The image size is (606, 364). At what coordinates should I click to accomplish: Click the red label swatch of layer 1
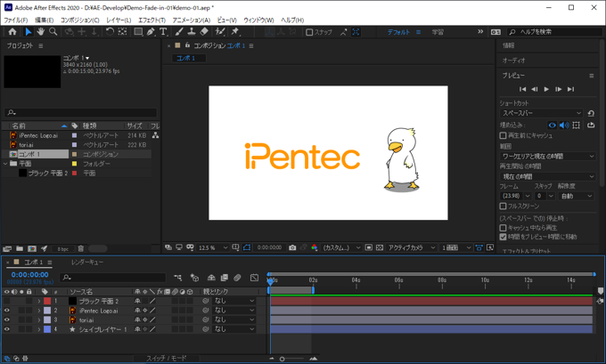click(47, 301)
